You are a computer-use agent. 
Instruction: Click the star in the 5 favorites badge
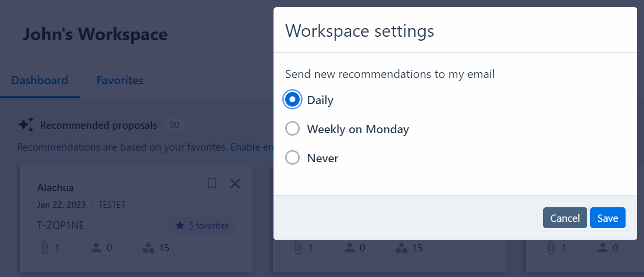pos(180,225)
